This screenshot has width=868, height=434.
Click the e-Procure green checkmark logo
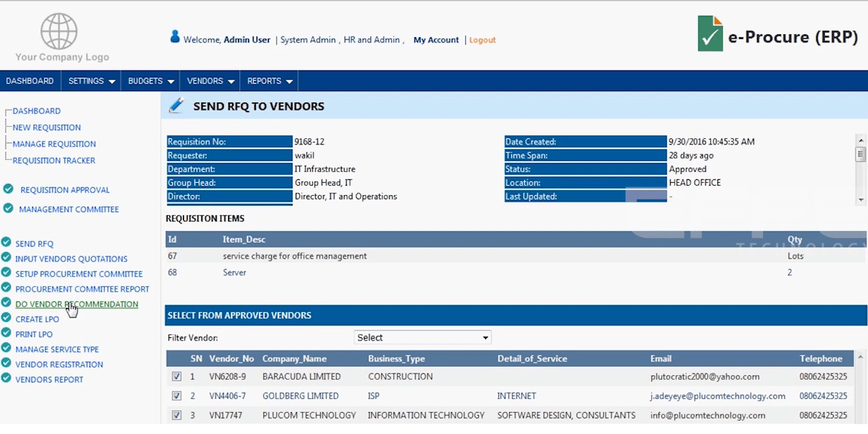710,33
